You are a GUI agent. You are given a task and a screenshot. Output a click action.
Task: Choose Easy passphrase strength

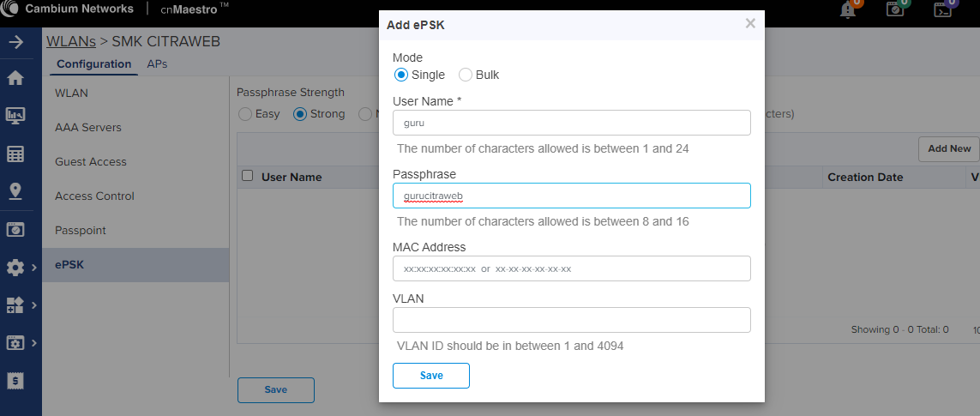(245, 114)
